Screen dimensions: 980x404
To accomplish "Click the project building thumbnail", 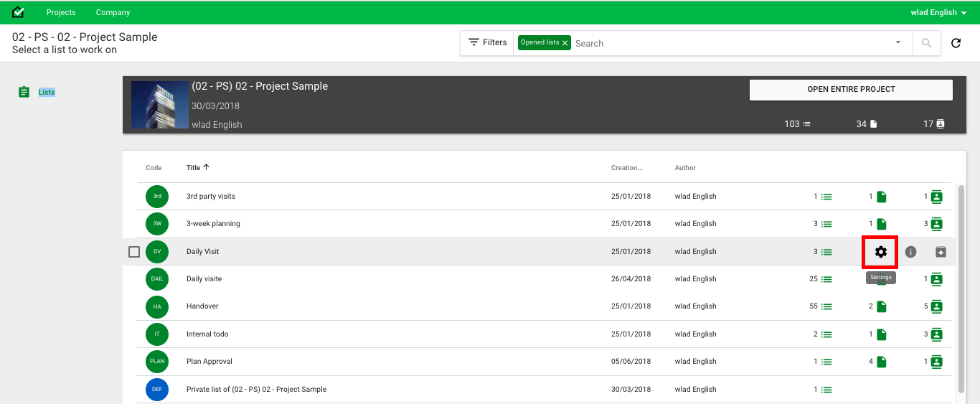I will 159,105.
